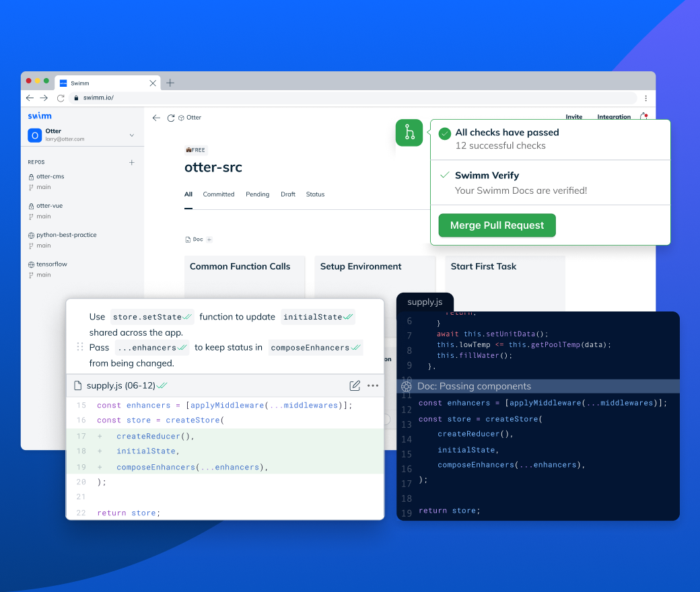700x592 pixels.
Task: Open a new browser tab with plus icon
Action: click(170, 83)
